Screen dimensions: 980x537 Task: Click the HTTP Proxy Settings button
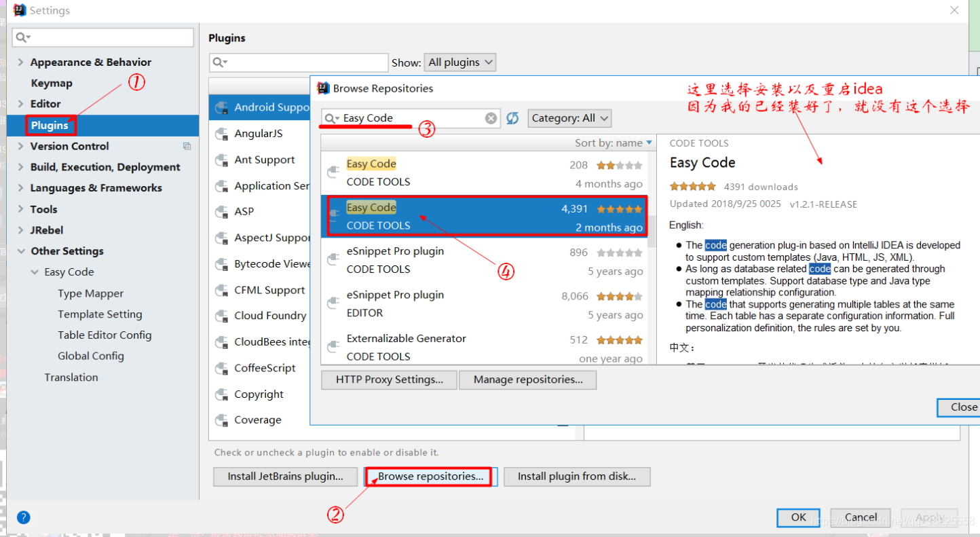pos(388,379)
